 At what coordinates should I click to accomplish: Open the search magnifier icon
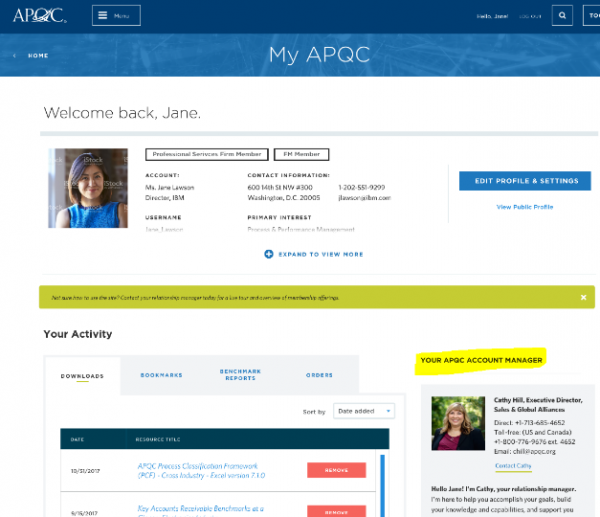coord(562,16)
